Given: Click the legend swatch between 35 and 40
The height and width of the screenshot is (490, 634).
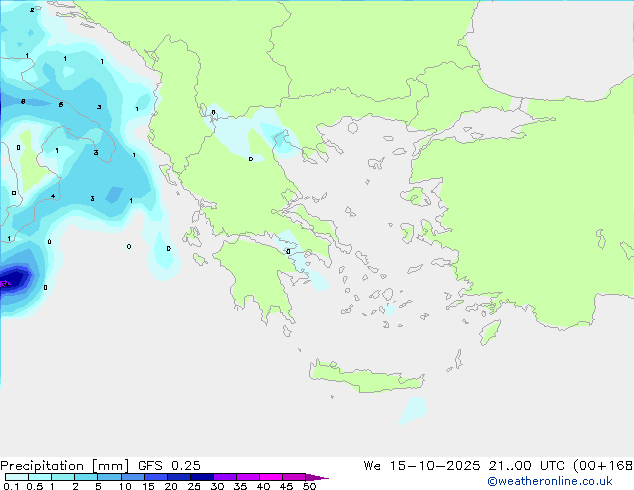Looking at the screenshot, I should pos(248,477).
